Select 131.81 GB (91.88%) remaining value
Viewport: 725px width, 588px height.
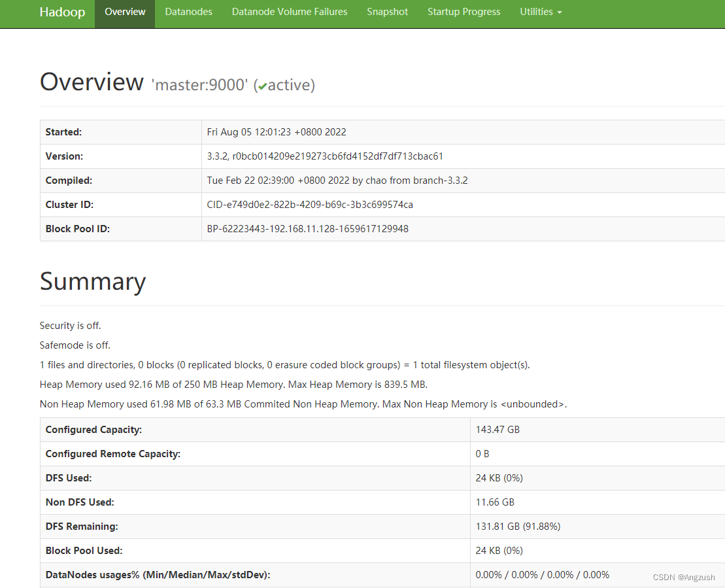coord(518,527)
